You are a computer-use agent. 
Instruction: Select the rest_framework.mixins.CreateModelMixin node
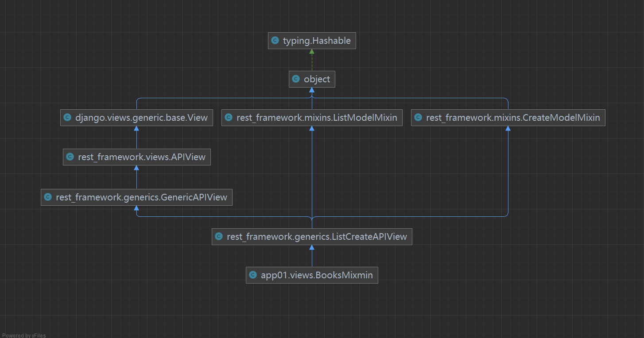click(508, 118)
